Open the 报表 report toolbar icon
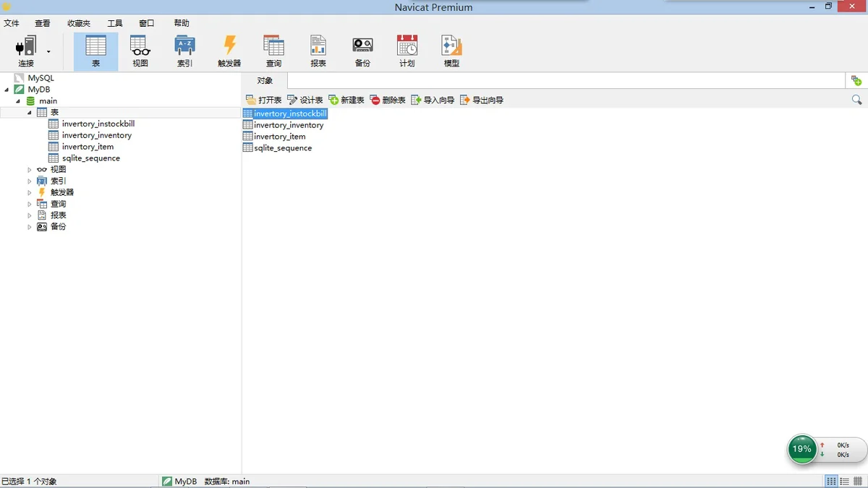This screenshot has width=868, height=488. click(x=318, y=51)
